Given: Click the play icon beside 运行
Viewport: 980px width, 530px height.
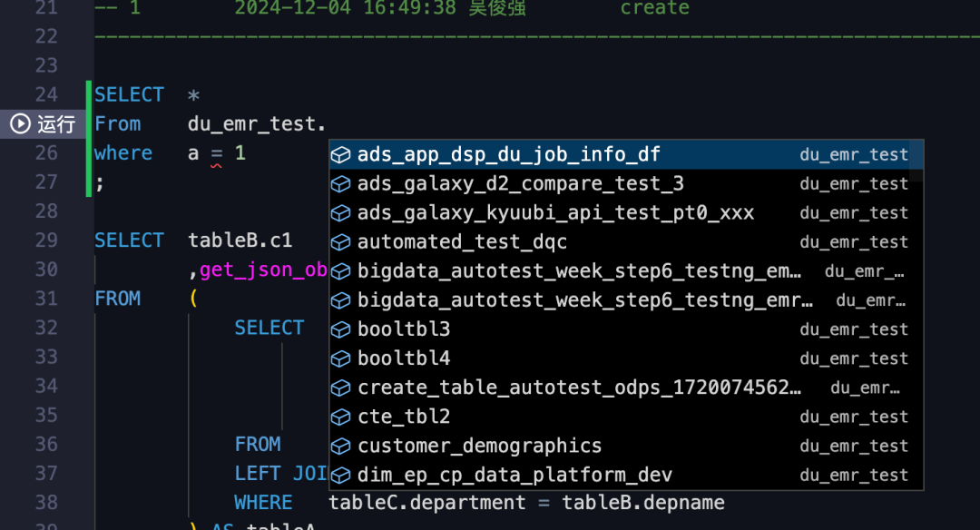Looking at the screenshot, I should point(20,124).
